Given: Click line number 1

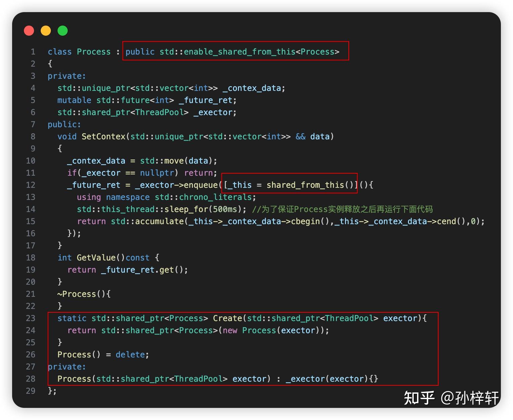Looking at the screenshot, I should [x=33, y=51].
